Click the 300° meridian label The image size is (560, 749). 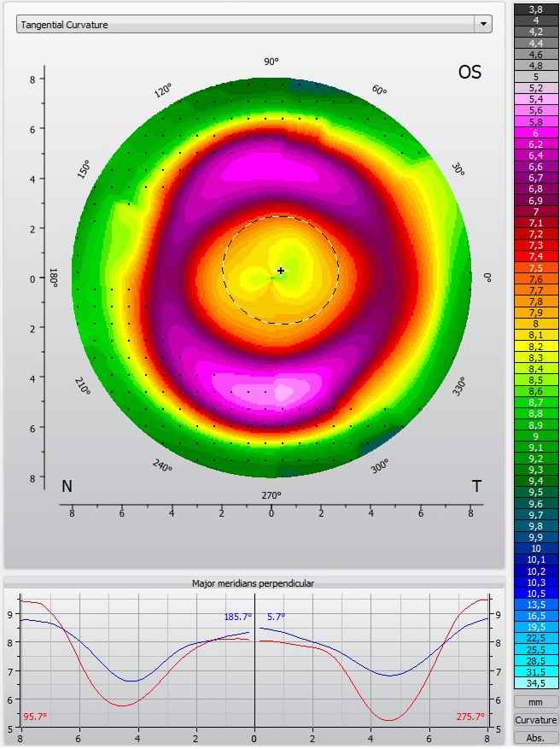click(x=380, y=465)
